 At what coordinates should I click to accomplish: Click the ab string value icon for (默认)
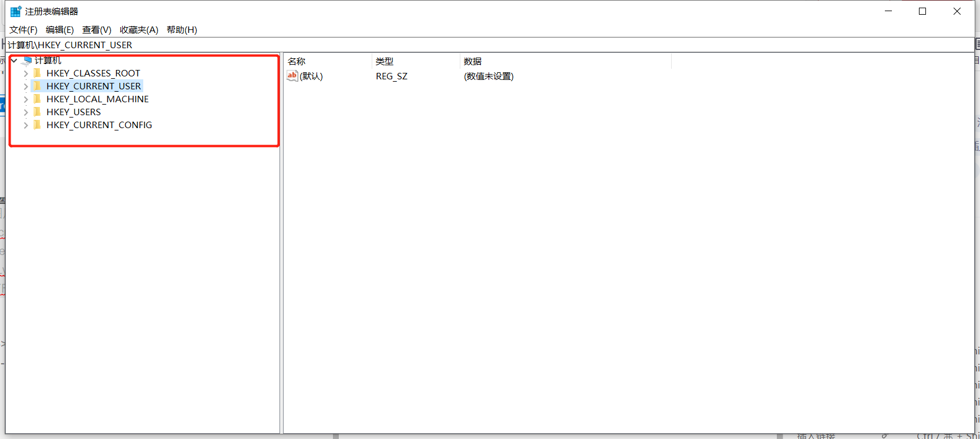tap(292, 76)
